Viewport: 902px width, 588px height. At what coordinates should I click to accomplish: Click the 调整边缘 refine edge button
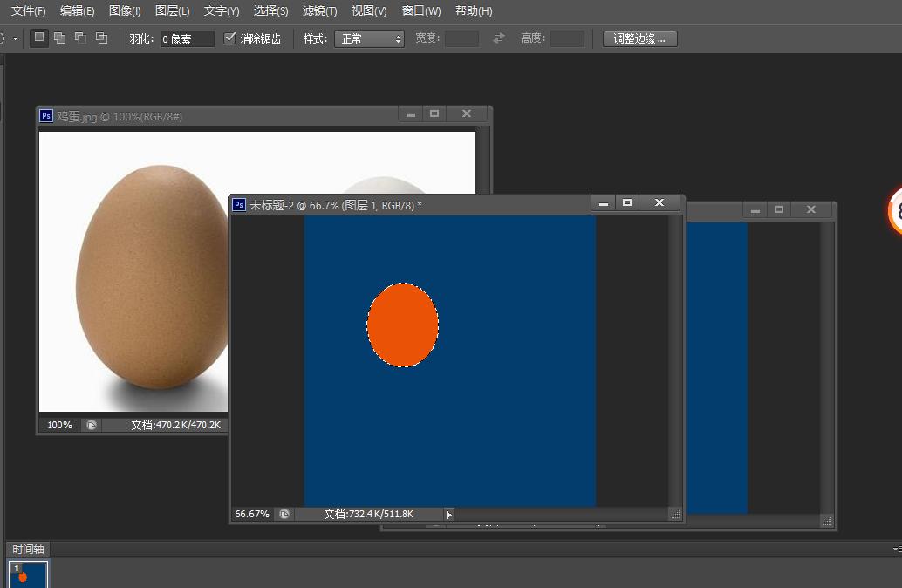tap(639, 38)
